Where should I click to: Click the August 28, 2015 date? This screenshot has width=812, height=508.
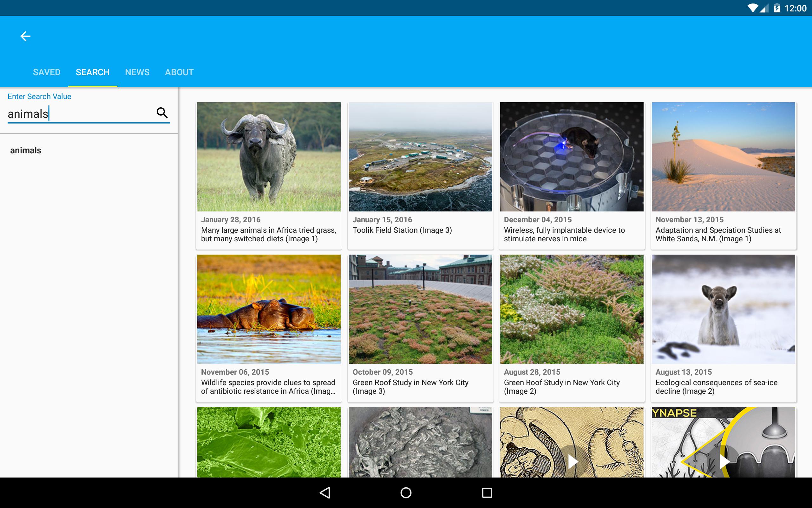click(x=532, y=372)
